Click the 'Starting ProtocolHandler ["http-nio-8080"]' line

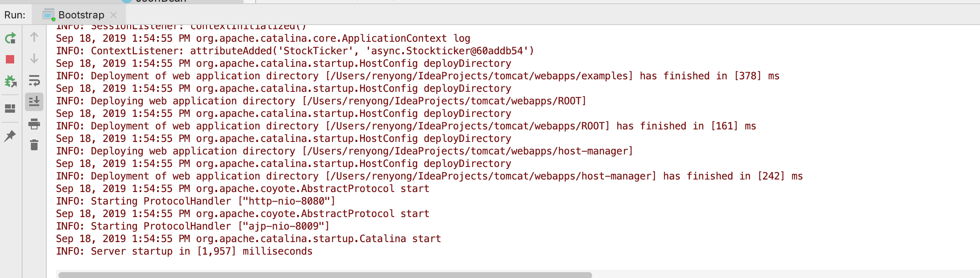[196, 201]
